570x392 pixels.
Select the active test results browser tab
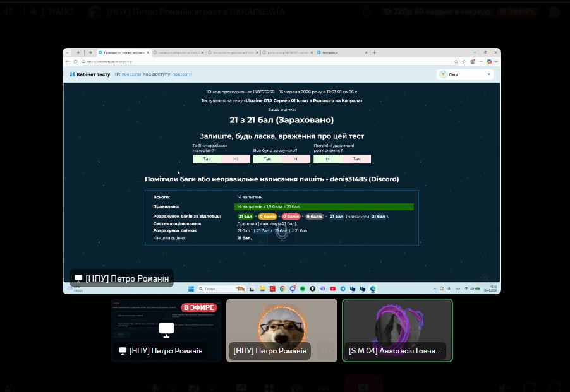(124, 52)
